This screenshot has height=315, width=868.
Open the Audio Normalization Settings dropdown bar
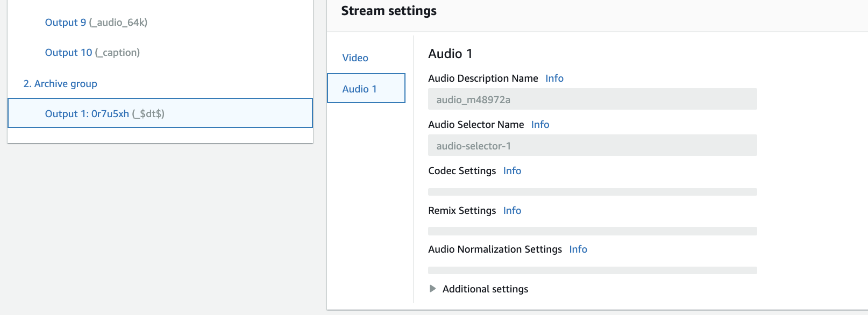click(592, 270)
